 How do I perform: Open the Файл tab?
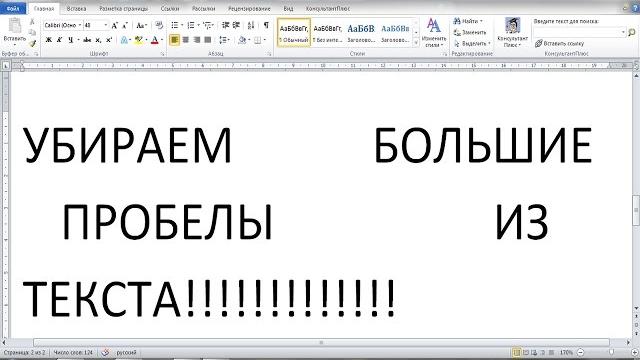pos(13,8)
